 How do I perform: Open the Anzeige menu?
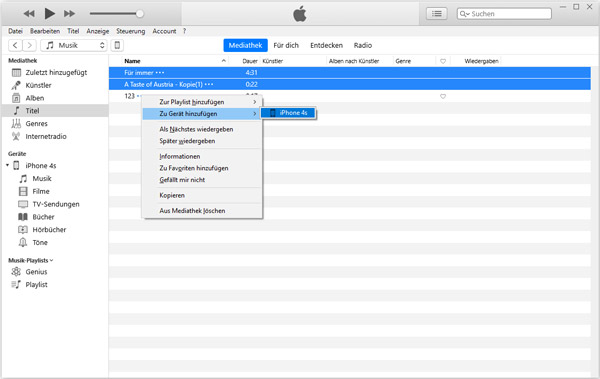[98, 31]
